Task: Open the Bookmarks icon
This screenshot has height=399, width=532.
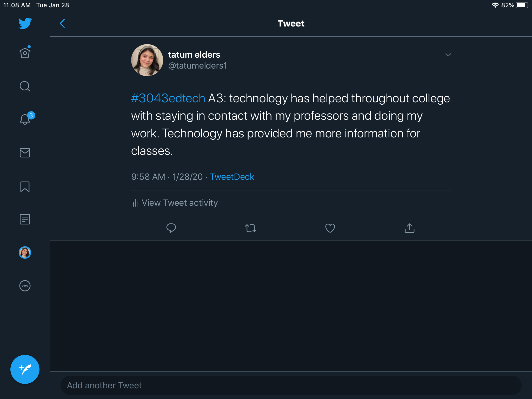Action: (25, 187)
